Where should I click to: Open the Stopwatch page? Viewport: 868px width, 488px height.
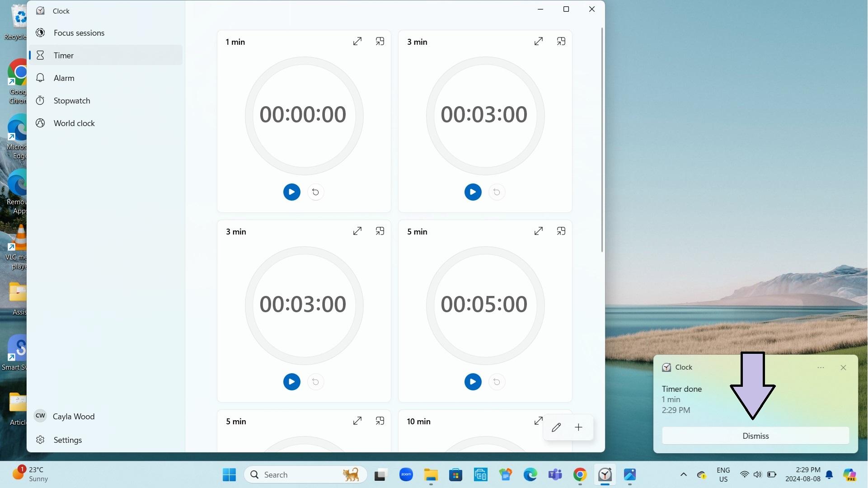(x=106, y=101)
